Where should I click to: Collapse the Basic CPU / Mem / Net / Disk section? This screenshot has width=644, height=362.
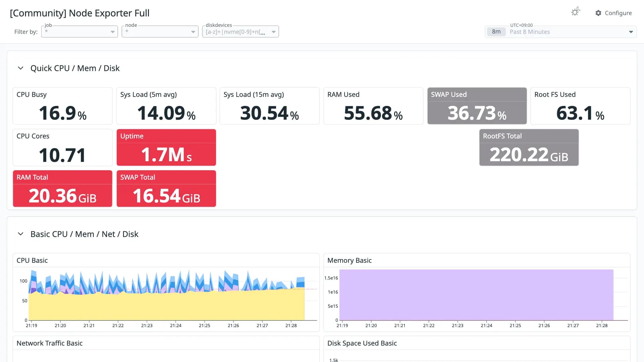(20, 234)
